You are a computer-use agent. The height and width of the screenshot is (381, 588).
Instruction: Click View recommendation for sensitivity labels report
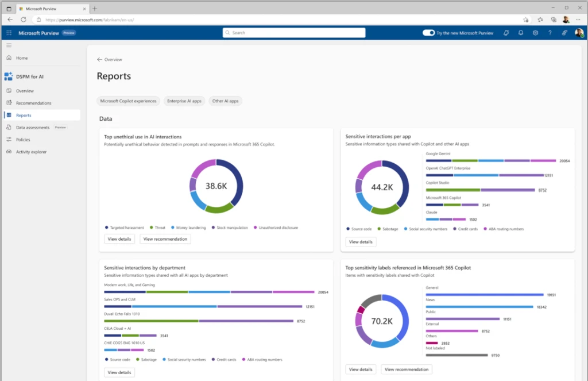coord(407,369)
